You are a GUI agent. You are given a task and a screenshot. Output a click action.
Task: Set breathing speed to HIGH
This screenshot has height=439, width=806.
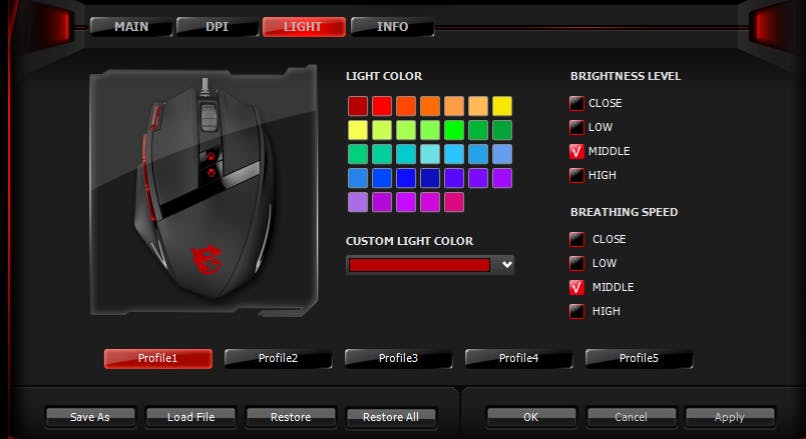pos(577,311)
